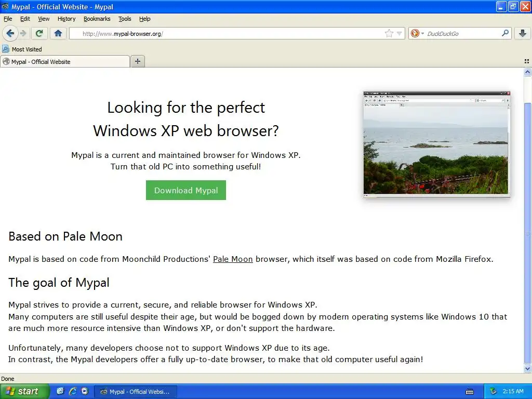Launch Internet Explorer from quick launch
The width and height of the screenshot is (532, 399).
[x=73, y=391]
